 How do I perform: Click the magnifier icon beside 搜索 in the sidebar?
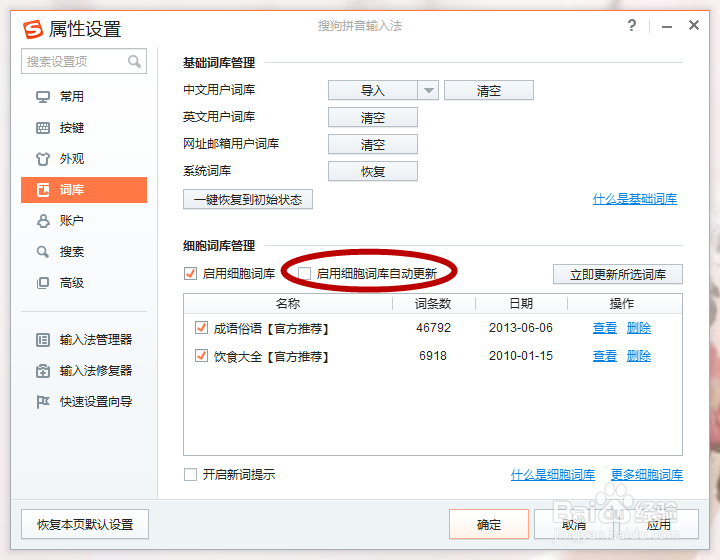[x=43, y=252]
